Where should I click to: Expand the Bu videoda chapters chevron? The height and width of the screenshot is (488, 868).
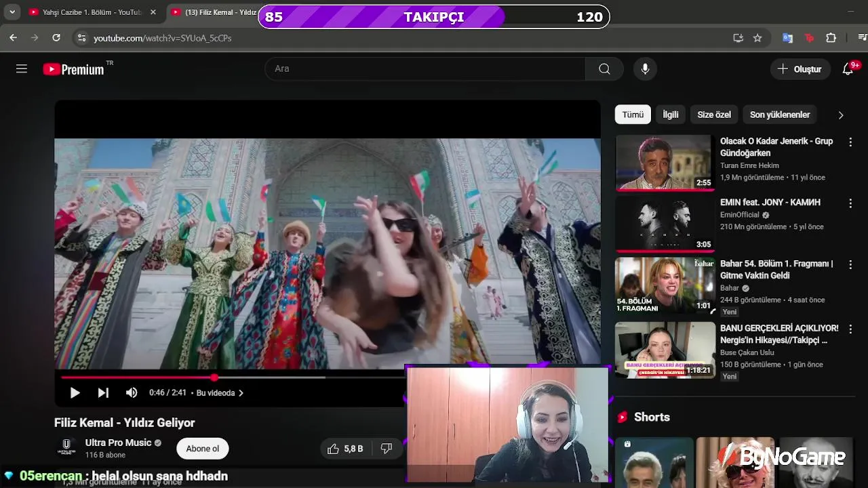pos(241,393)
